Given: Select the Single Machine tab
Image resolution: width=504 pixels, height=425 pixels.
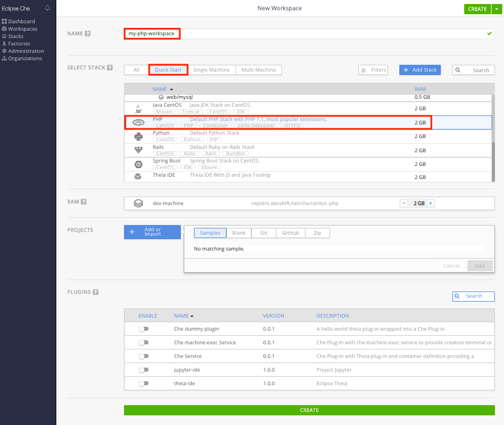Looking at the screenshot, I should [212, 70].
